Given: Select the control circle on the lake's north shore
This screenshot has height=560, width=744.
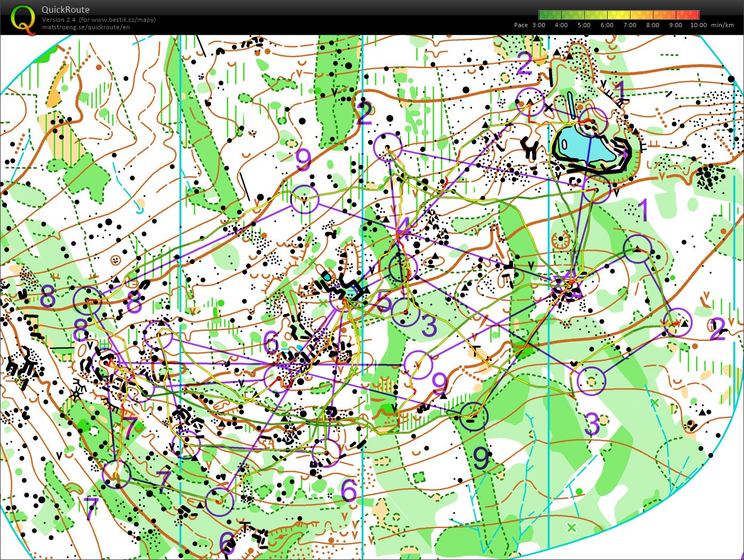Looking at the screenshot, I should pyautogui.click(x=593, y=121).
